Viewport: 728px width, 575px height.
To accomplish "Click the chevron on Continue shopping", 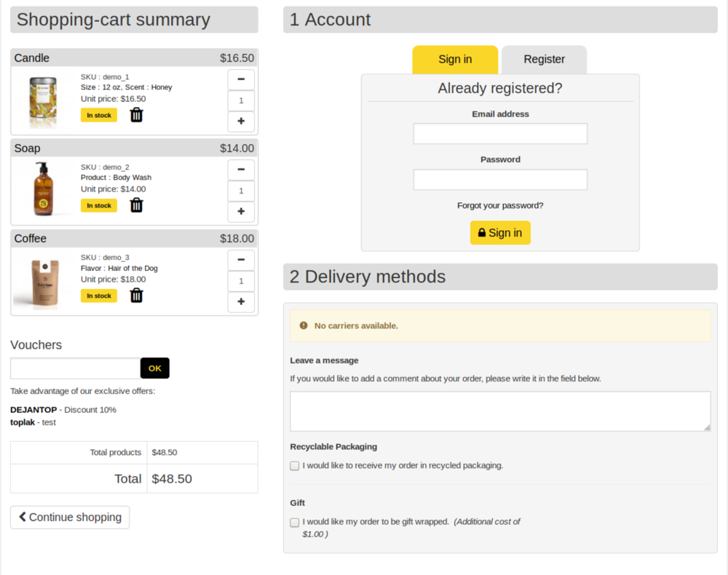I will (23, 517).
